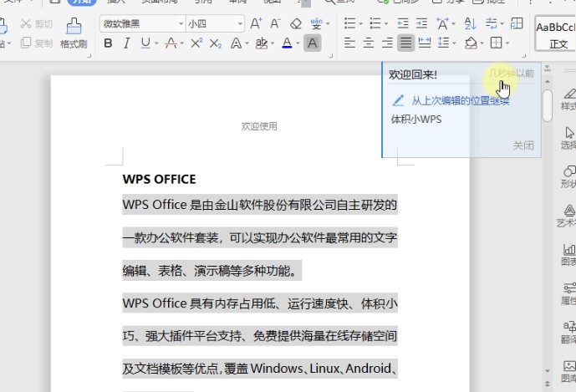The height and width of the screenshot is (392, 576).
Task: Click the header text 欢迎使用
Action: pyautogui.click(x=259, y=126)
